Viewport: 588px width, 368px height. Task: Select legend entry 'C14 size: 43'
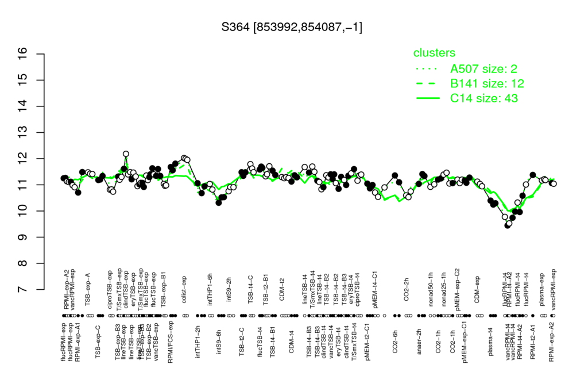tap(483, 98)
